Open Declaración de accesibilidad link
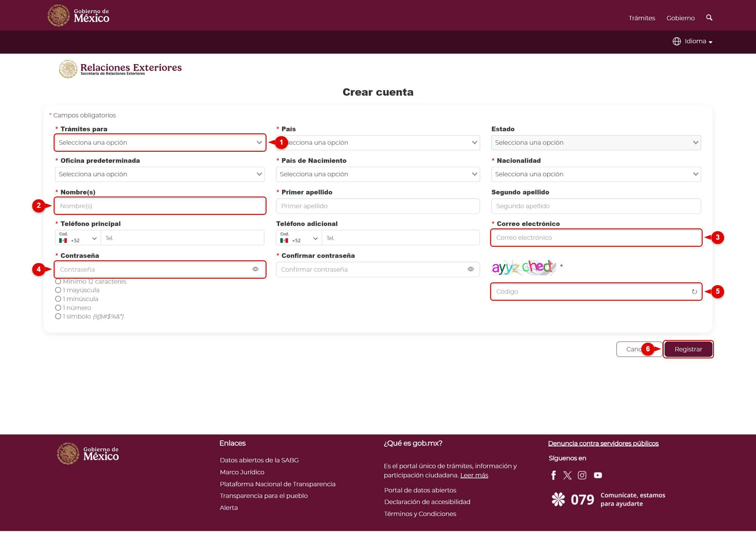 427,502
